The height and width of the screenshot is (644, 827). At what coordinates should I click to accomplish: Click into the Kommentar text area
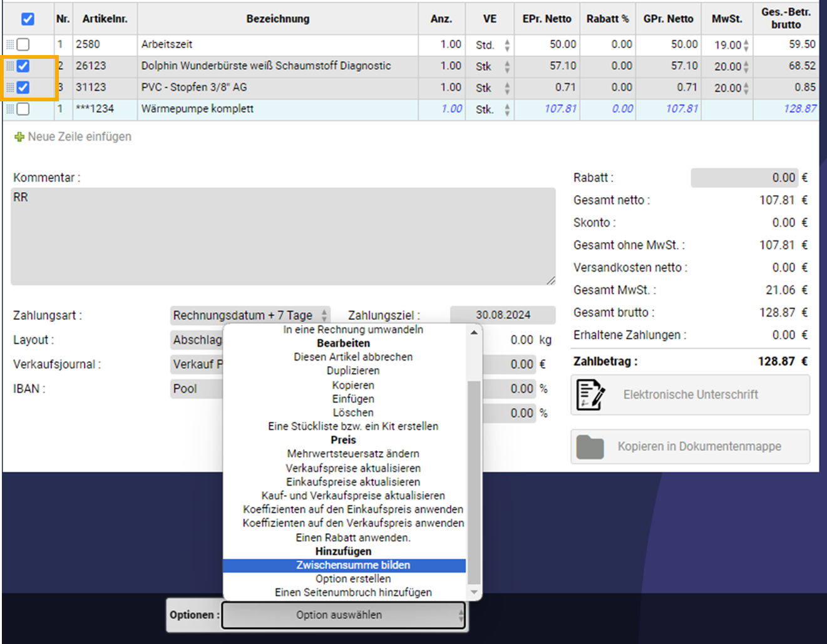282,237
